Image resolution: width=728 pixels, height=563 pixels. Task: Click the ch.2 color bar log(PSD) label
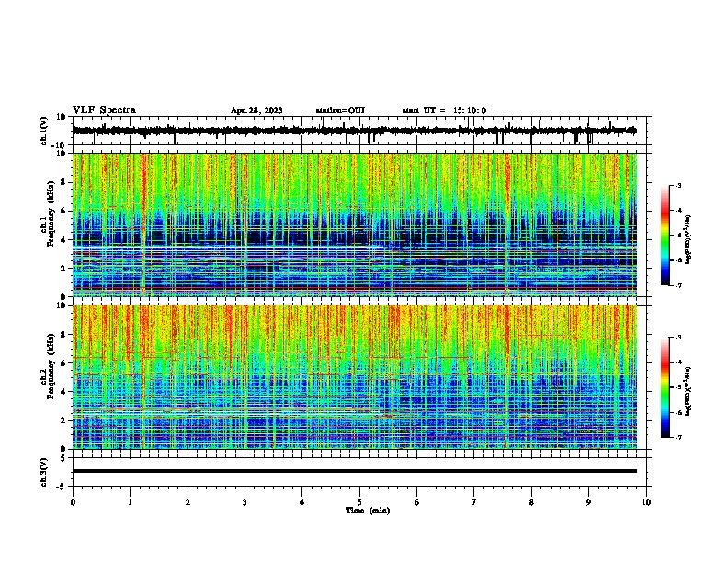point(688,391)
